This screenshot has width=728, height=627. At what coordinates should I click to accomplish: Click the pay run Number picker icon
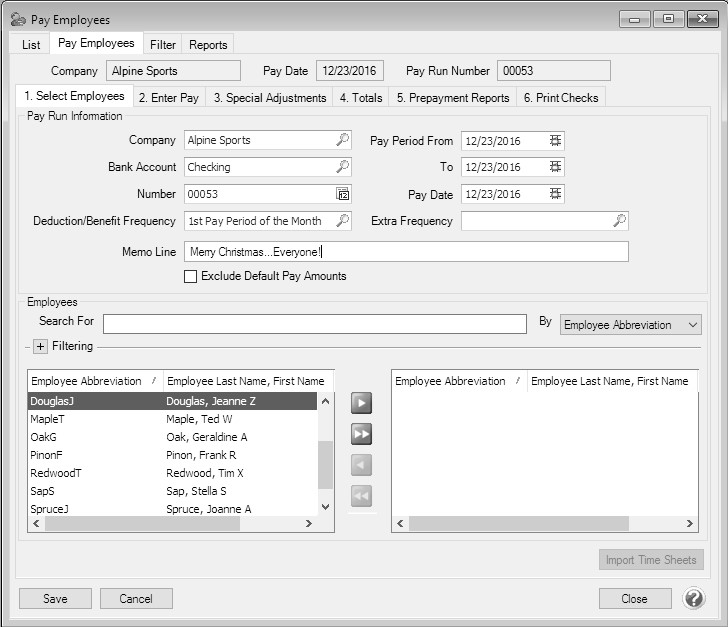point(342,194)
